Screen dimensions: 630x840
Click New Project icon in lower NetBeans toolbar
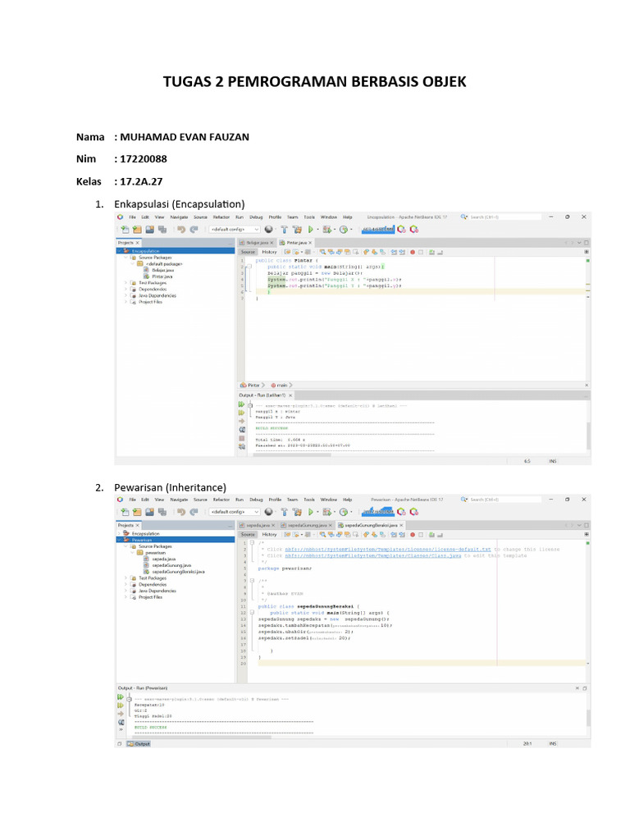click(x=136, y=512)
